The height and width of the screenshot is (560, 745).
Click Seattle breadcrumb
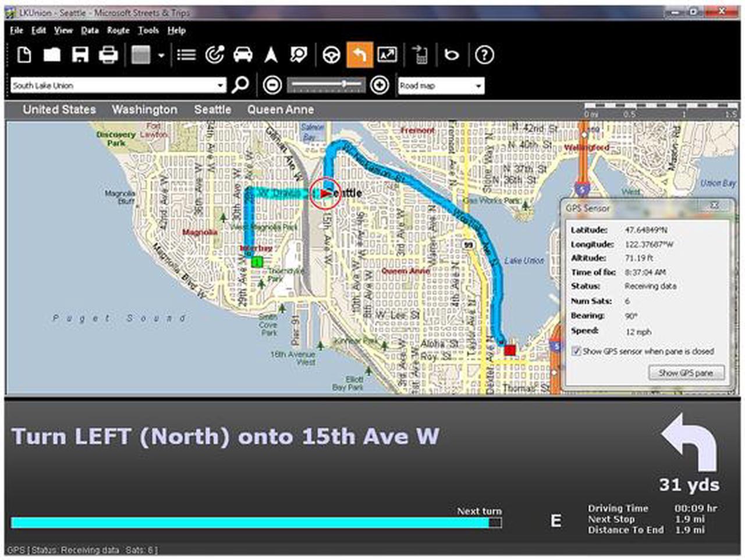(x=212, y=109)
